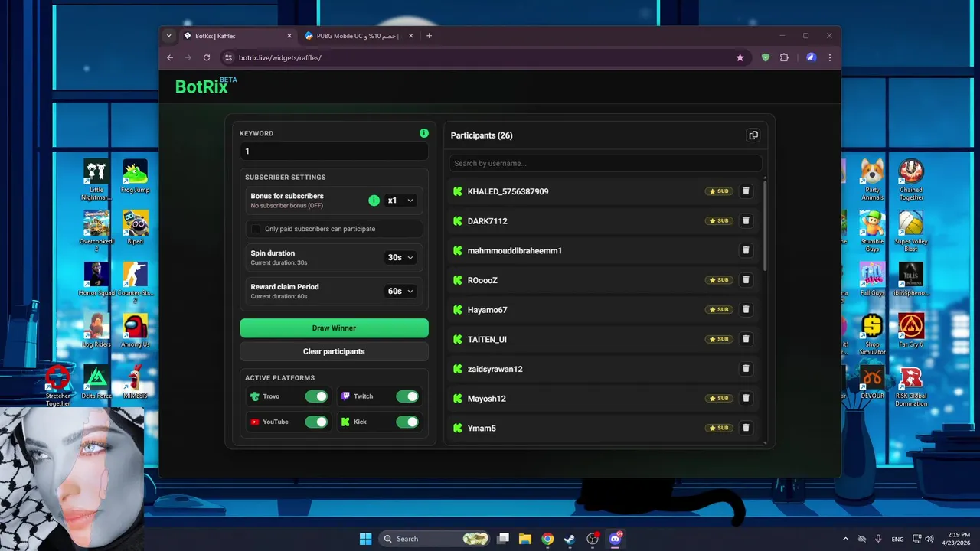Open the Far Cry 6 desktop shortcut
The height and width of the screenshot is (551, 980).
pos(911,331)
